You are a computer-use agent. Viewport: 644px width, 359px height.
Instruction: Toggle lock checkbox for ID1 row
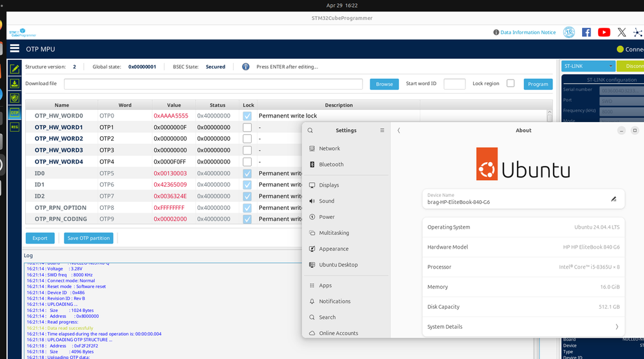click(247, 185)
